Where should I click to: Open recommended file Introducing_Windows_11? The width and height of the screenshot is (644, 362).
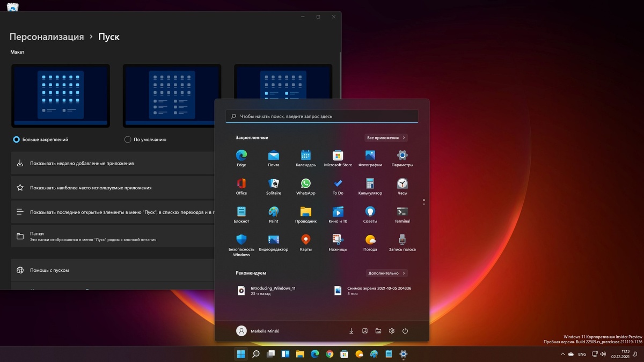click(267, 290)
